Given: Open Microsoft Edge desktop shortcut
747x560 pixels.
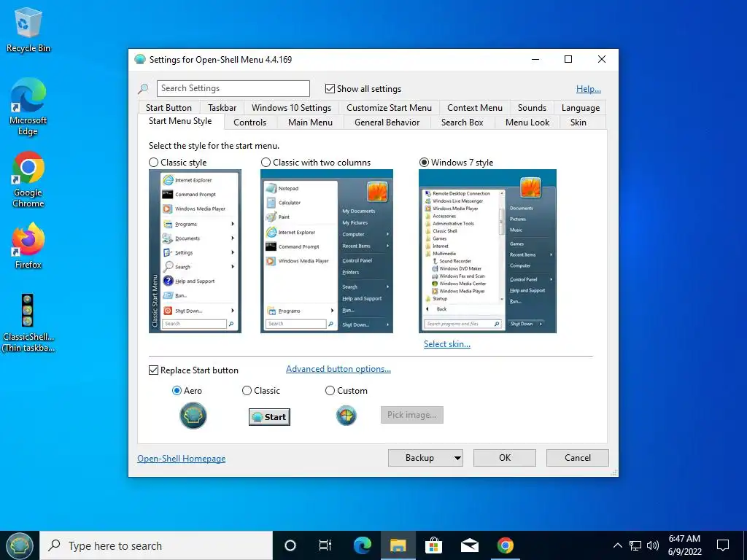Looking at the screenshot, I should pyautogui.click(x=28, y=106).
